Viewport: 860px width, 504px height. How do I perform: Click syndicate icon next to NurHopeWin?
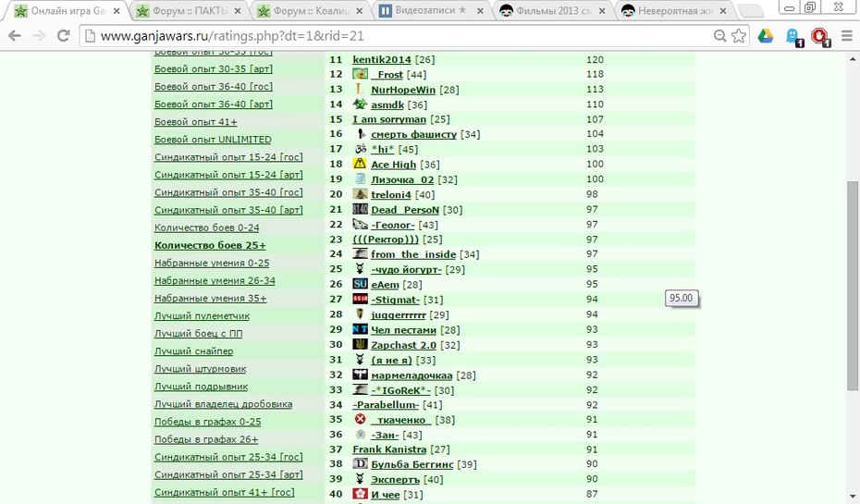[360, 89]
